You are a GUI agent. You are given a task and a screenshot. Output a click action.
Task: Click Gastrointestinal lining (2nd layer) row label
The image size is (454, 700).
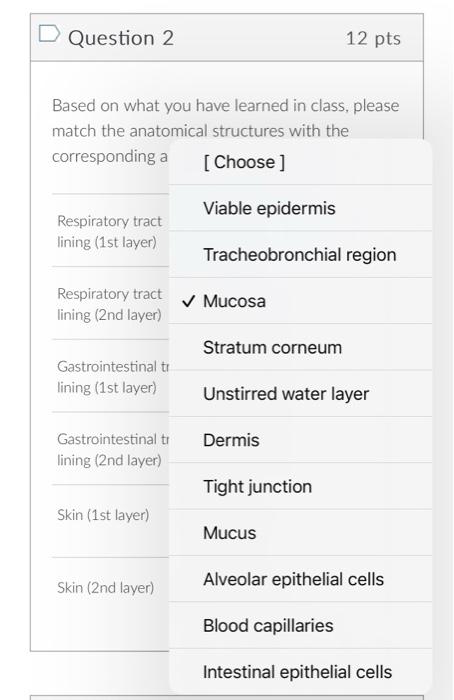click(x=112, y=450)
